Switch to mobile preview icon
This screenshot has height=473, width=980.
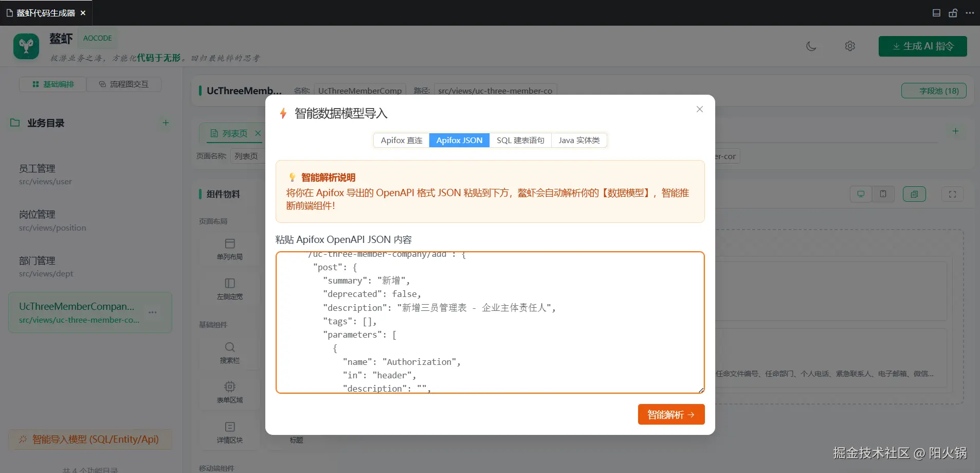(883, 194)
